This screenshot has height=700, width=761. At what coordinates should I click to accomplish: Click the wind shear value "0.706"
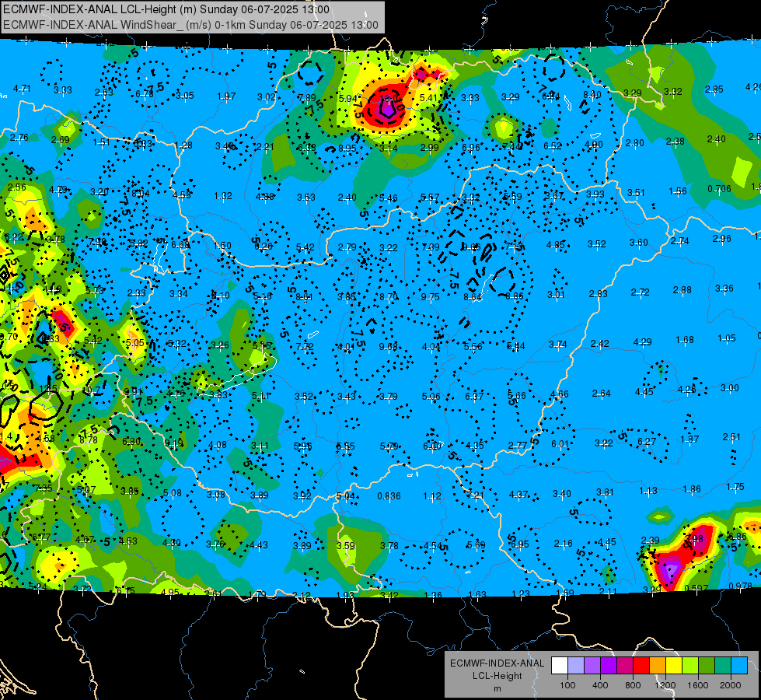[719, 188]
